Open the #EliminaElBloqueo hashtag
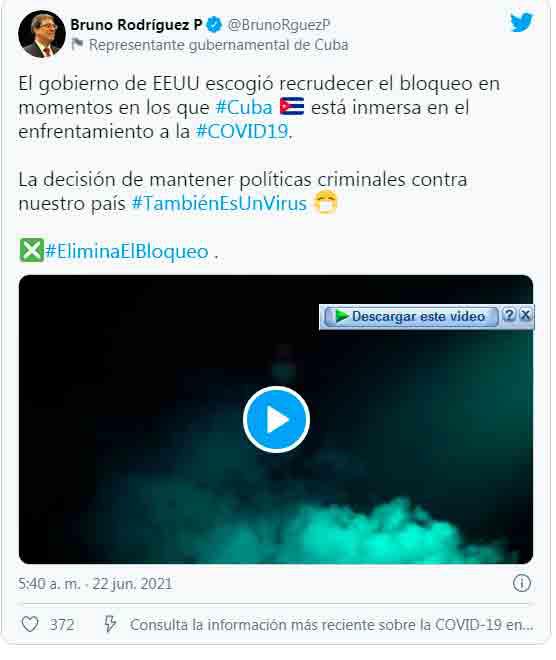This screenshot has width=556, height=660. coord(127,251)
